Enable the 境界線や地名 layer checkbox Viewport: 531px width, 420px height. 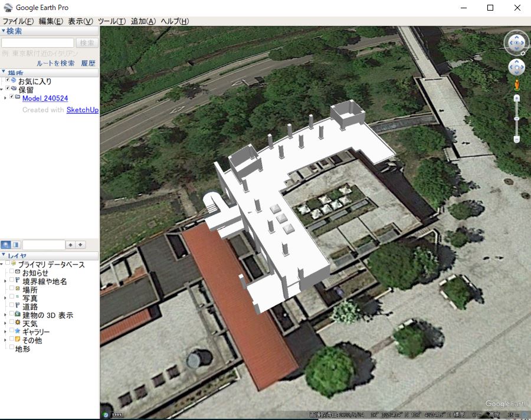tap(12, 280)
